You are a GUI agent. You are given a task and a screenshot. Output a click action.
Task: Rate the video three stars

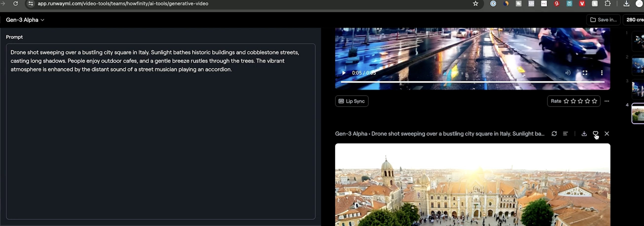580,101
